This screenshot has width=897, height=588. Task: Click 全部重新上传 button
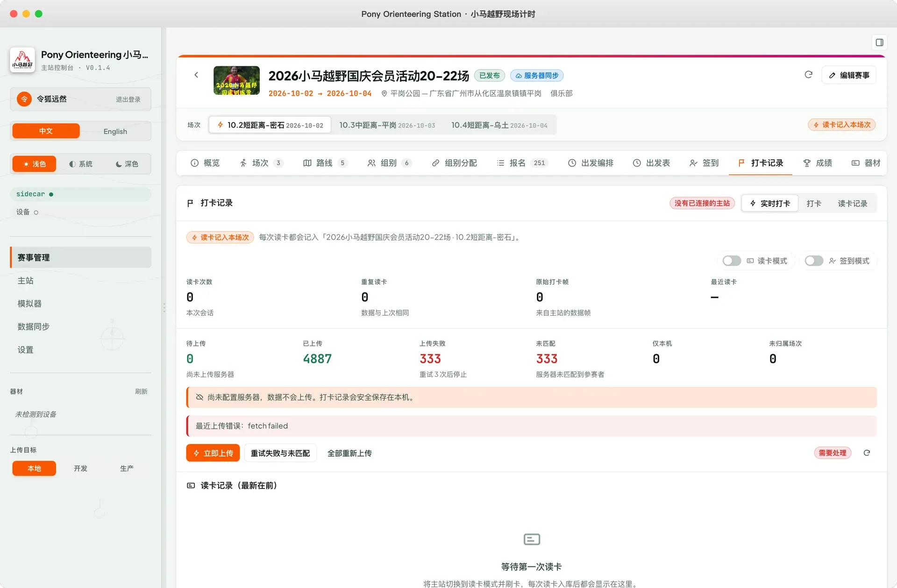tap(349, 453)
